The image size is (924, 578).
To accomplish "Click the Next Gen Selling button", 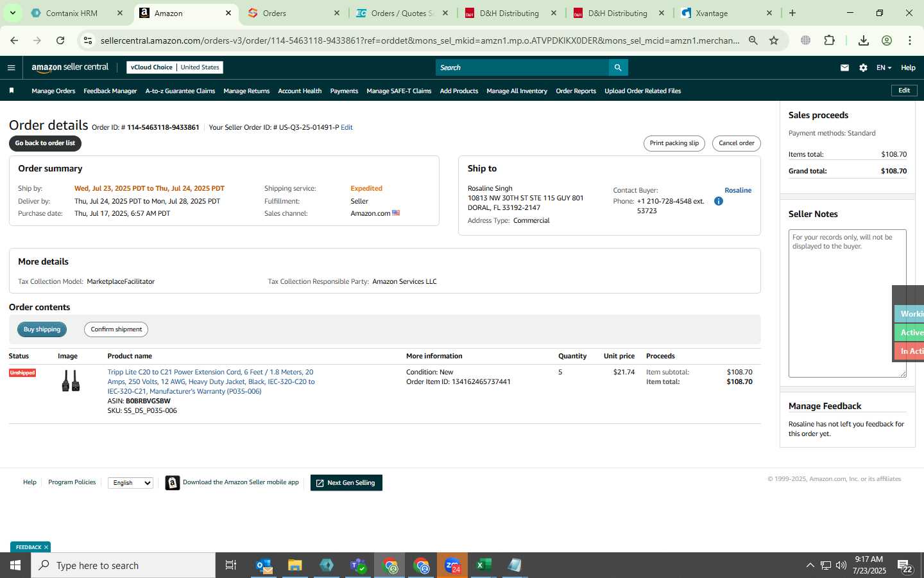I will (346, 483).
